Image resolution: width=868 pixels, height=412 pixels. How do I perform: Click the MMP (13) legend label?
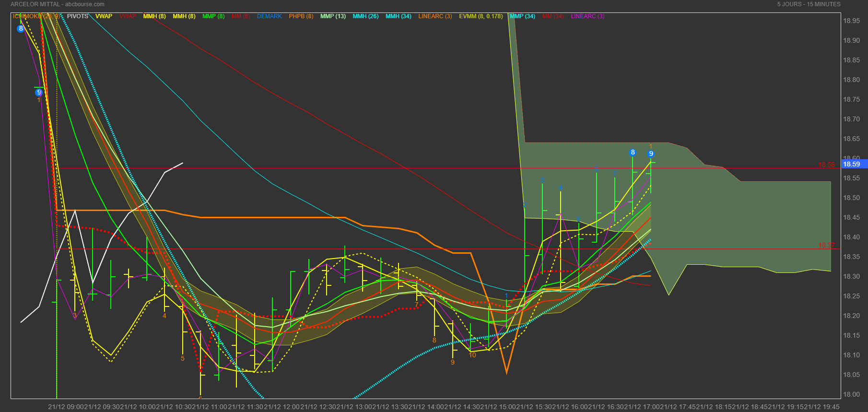(x=333, y=16)
